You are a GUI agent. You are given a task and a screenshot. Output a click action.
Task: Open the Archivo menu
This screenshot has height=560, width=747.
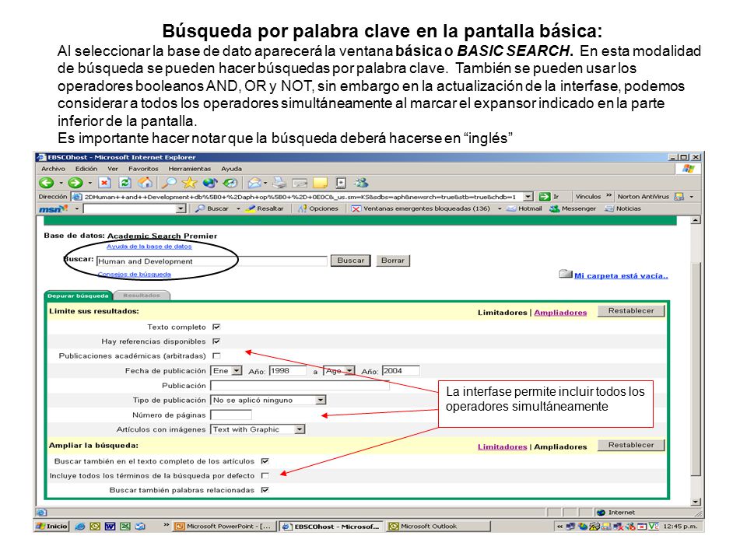[53, 169]
